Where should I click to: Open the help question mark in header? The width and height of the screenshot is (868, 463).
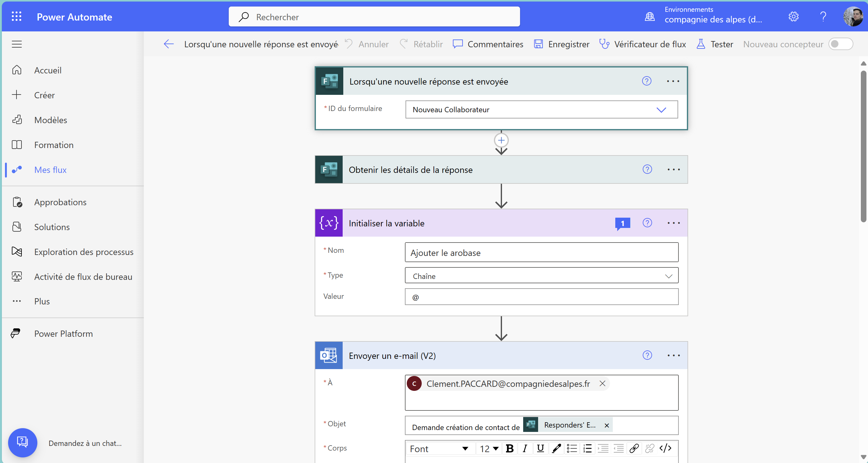(x=823, y=16)
